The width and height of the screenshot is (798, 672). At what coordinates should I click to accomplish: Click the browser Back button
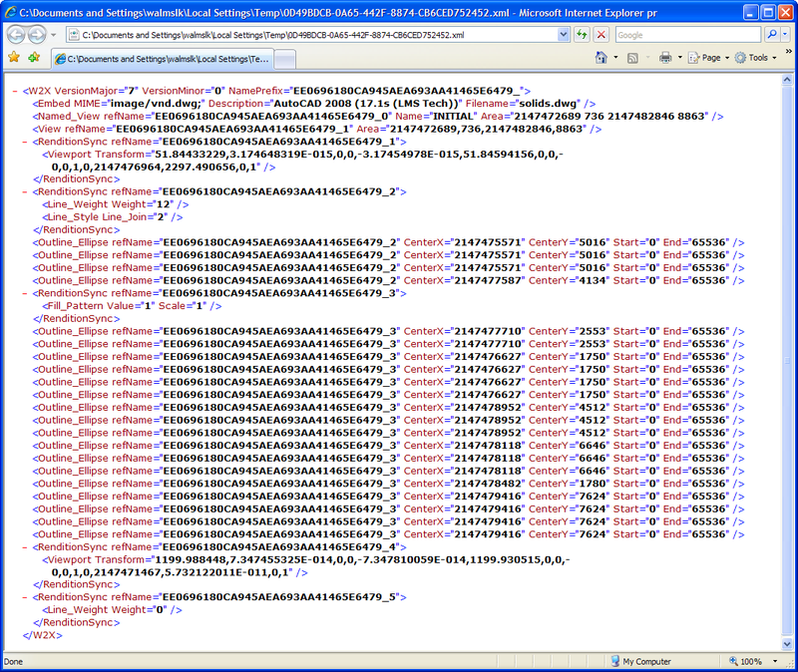tap(17, 34)
